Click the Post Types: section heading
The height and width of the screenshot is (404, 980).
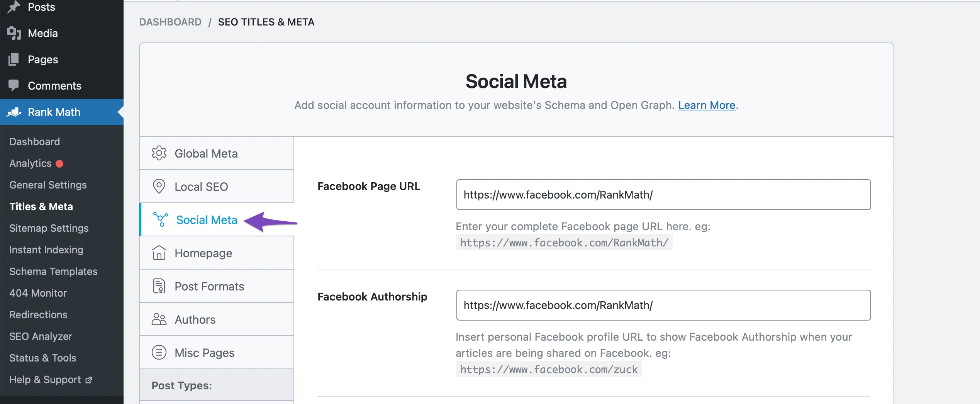[x=181, y=385]
